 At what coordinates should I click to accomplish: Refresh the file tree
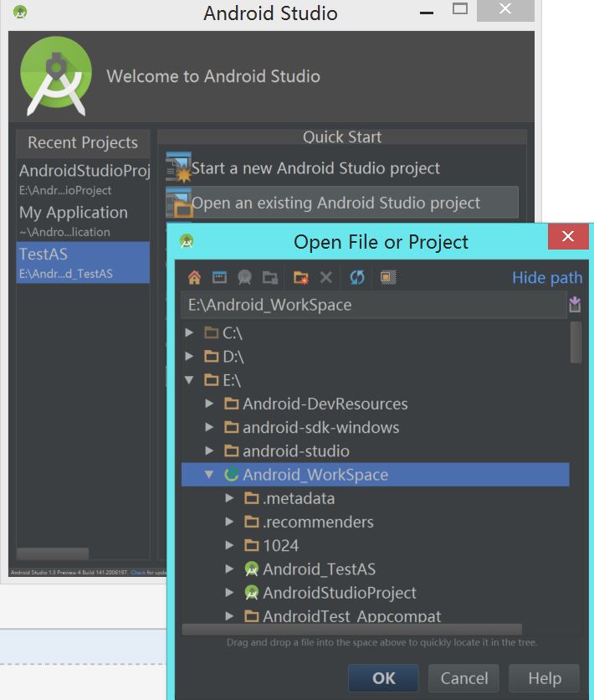click(357, 277)
